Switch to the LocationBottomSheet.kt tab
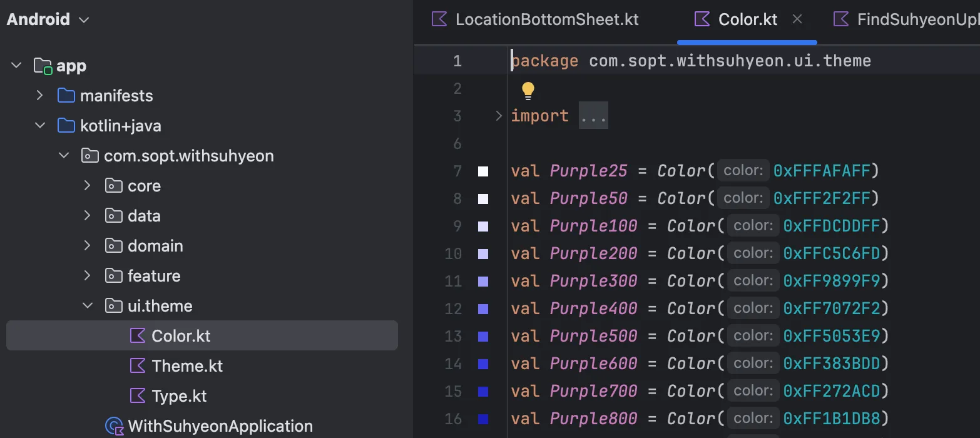980x438 pixels. (x=546, y=19)
